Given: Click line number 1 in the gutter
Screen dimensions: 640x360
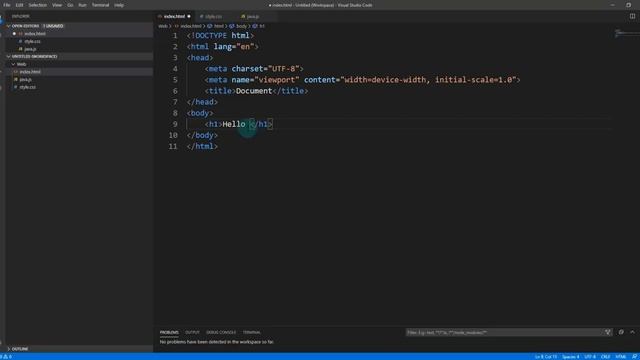Looking at the screenshot, I should [175, 36].
